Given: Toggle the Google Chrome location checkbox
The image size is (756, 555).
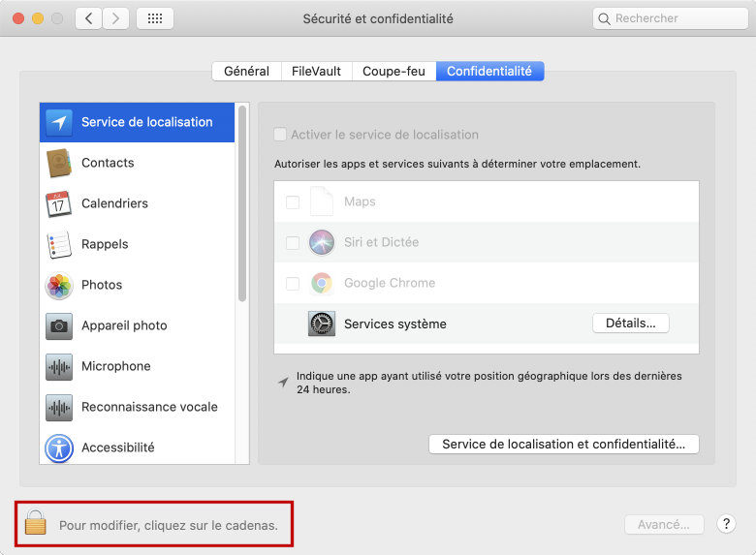Looking at the screenshot, I should click(x=293, y=283).
